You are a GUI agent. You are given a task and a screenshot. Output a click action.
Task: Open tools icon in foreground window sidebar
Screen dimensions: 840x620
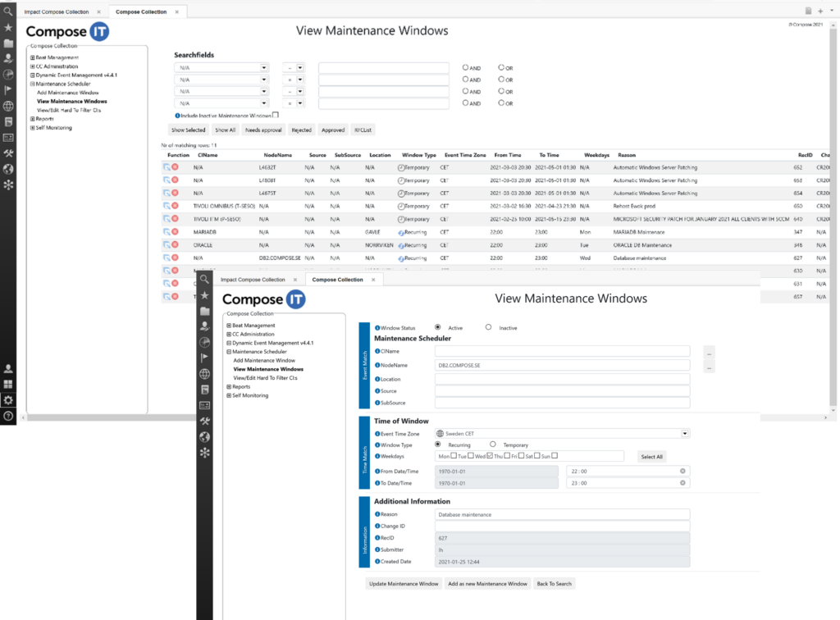click(204, 421)
